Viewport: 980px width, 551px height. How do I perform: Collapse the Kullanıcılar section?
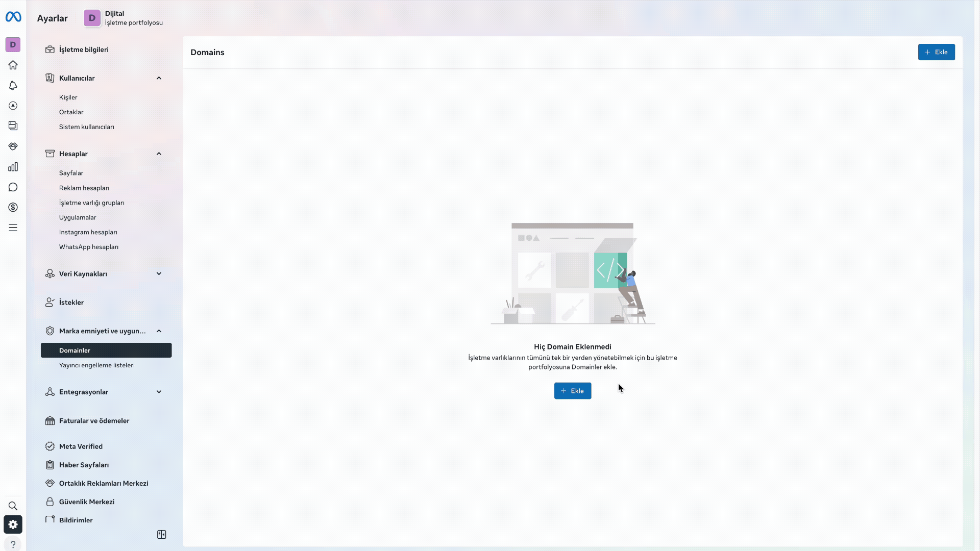pyautogui.click(x=159, y=78)
